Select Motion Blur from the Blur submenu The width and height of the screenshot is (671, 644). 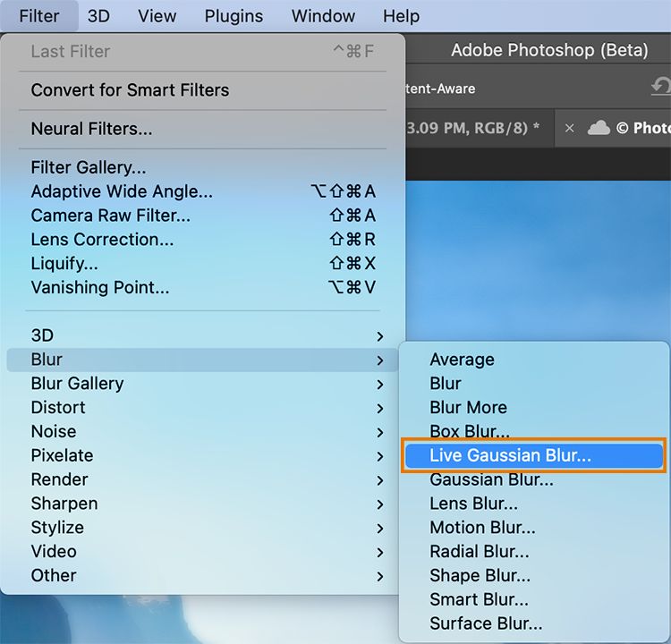click(x=482, y=528)
